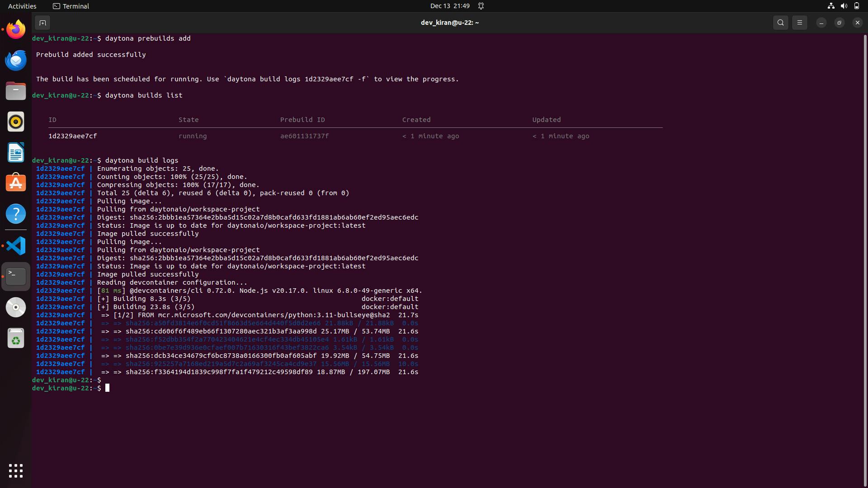The image size is (868, 488).
Task: Click '@devcontainers/cli 0.72.0' log line
Action: tap(259, 291)
